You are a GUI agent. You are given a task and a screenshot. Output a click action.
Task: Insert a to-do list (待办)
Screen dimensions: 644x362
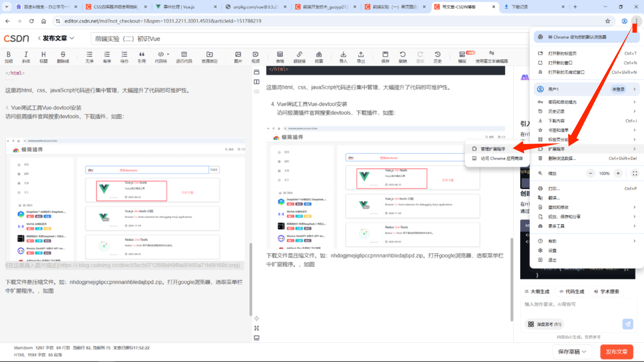coord(124,57)
